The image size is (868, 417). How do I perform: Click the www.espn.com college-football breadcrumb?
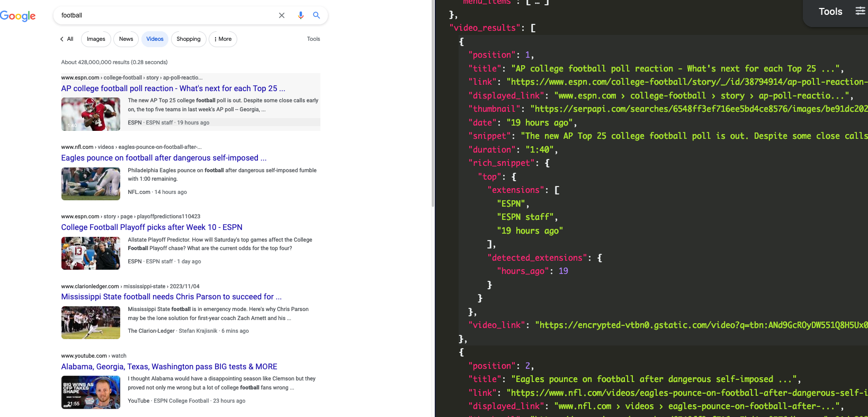pos(132,78)
